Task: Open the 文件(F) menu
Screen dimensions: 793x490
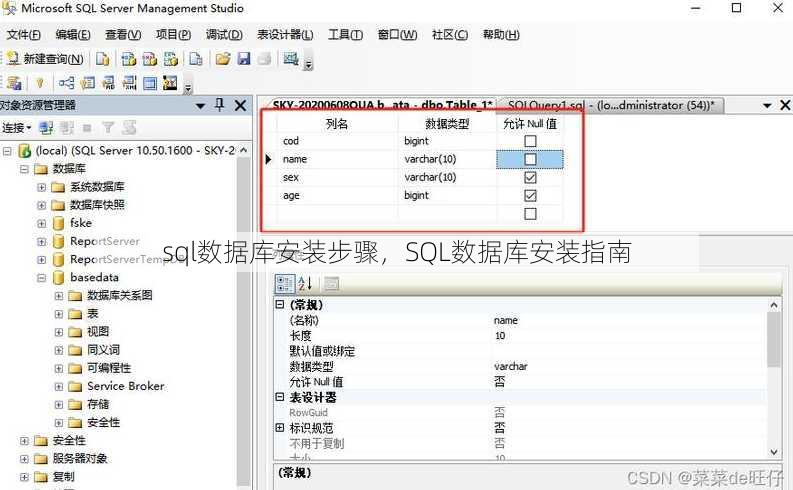Action: [23, 35]
